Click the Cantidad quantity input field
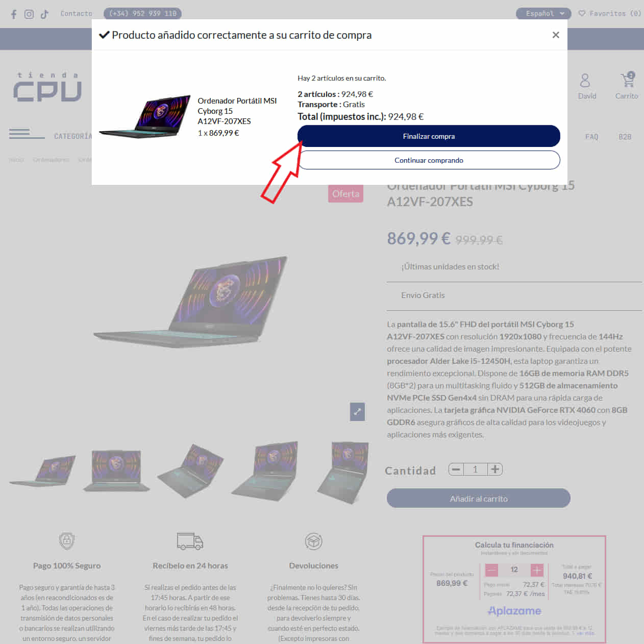Image resolution: width=644 pixels, height=644 pixels. pyautogui.click(x=476, y=469)
